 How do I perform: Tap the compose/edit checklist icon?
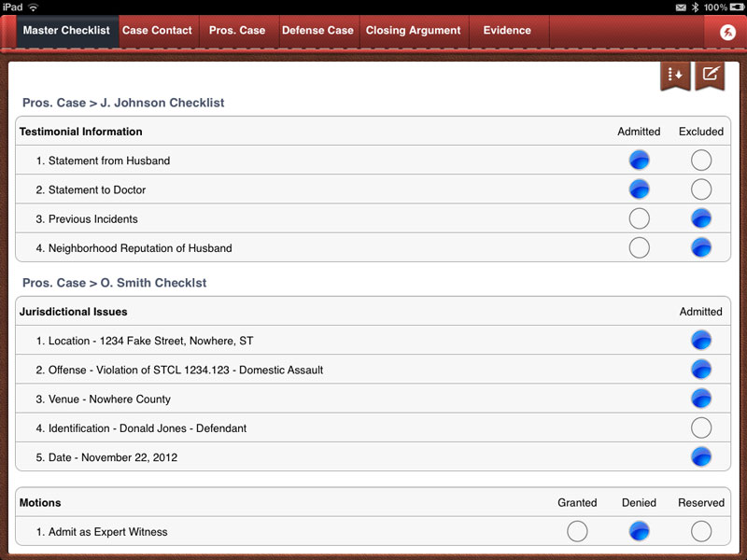[710, 75]
